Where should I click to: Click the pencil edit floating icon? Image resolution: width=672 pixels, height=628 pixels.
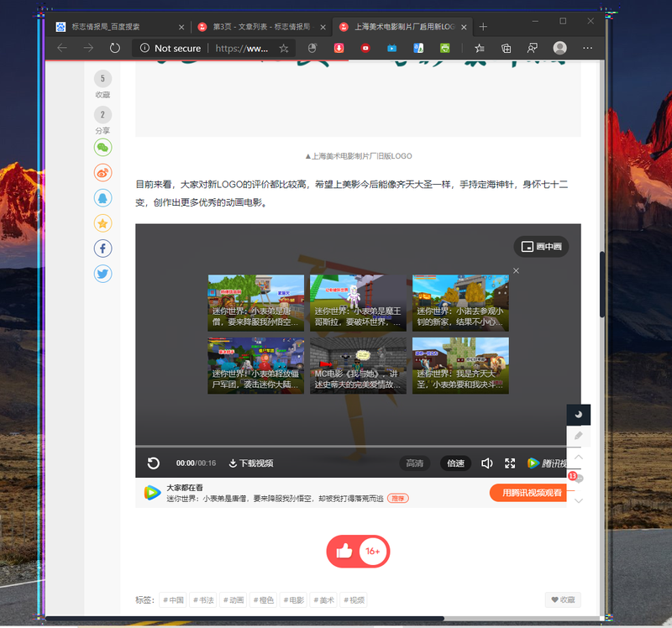(579, 436)
